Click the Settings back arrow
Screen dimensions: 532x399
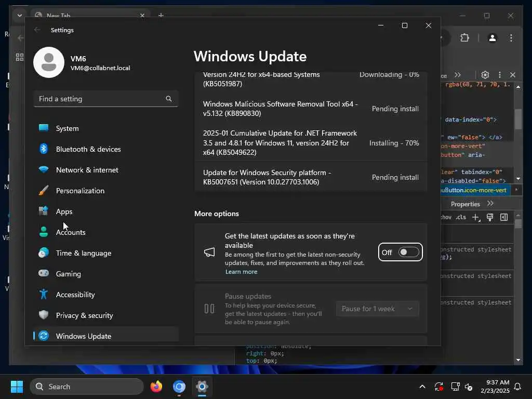pyautogui.click(x=37, y=30)
